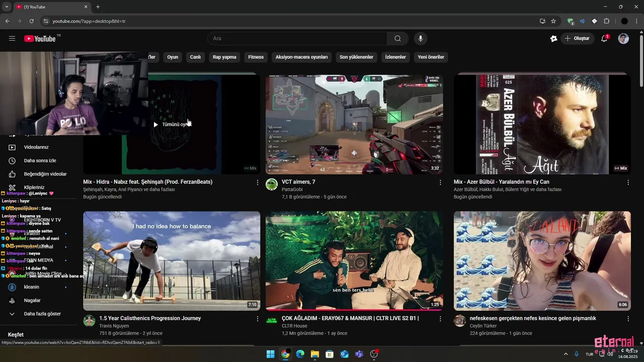The width and height of the screenshot is (644, 362).
Task: Open a new browser tab
Action: pos(98,7)
